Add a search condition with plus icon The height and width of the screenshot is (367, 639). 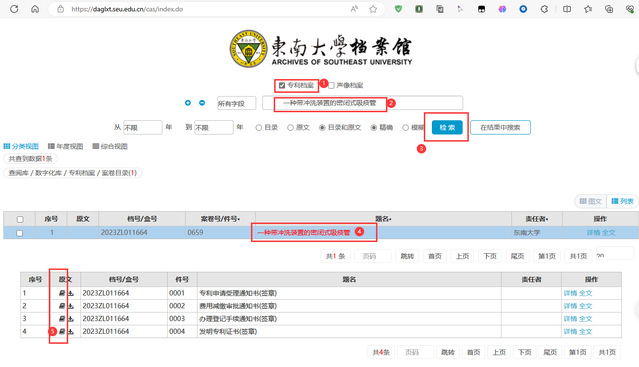point(187,103)
